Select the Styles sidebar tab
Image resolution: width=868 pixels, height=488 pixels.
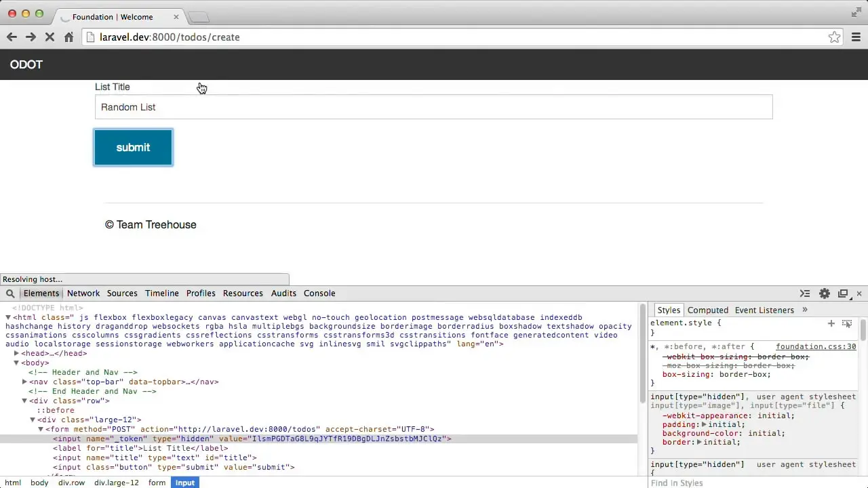pos(669,310)
